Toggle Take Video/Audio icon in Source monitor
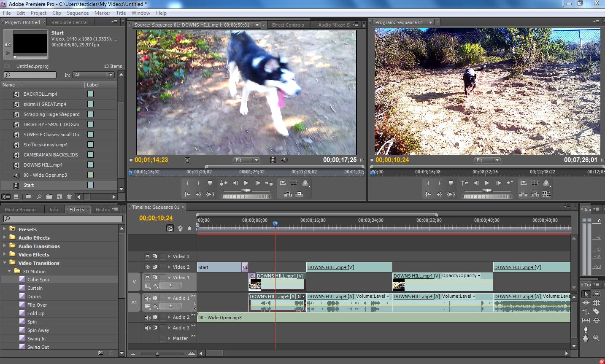The height and width of the screenshot is (364, 605). tap(273, 160)
